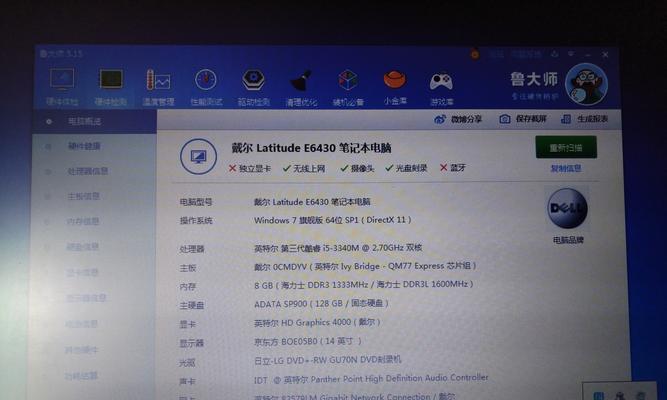Click the 无线上网 status indicator
The width and height of the screenshot is (667, 400).
[x=304, y=169]
